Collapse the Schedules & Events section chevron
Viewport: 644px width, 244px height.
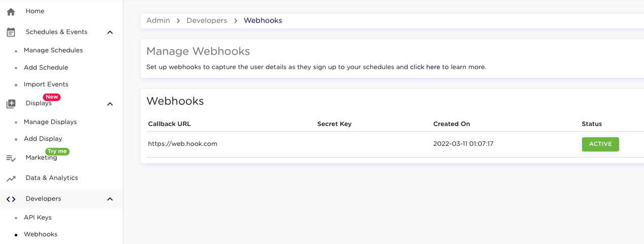tap(110, 32)
